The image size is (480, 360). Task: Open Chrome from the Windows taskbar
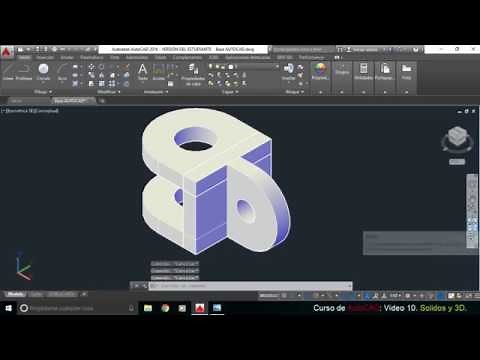(x=165, y=308)
